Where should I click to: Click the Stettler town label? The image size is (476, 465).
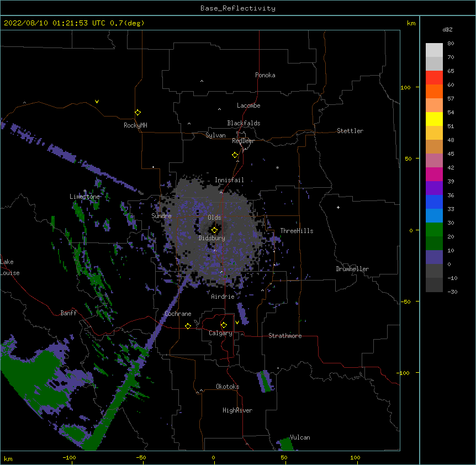350,131
